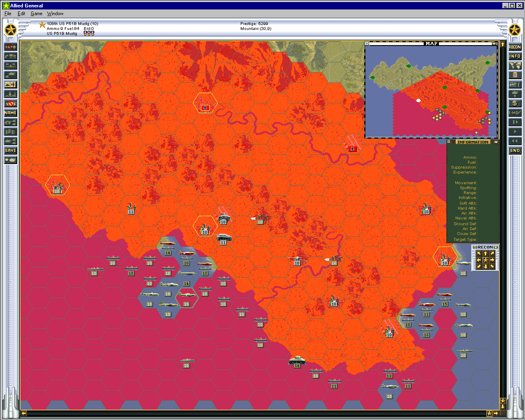Click the deploy tank down-arrow icon
This screenshot has height=420, width=525.
click(515, 94)
